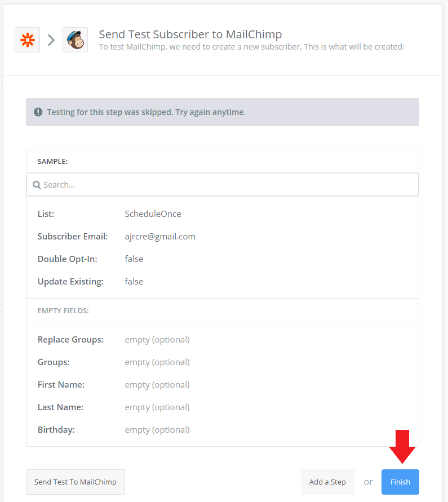Click the magnifying glass search icon
Screen dimensions: 448x502
37,185
